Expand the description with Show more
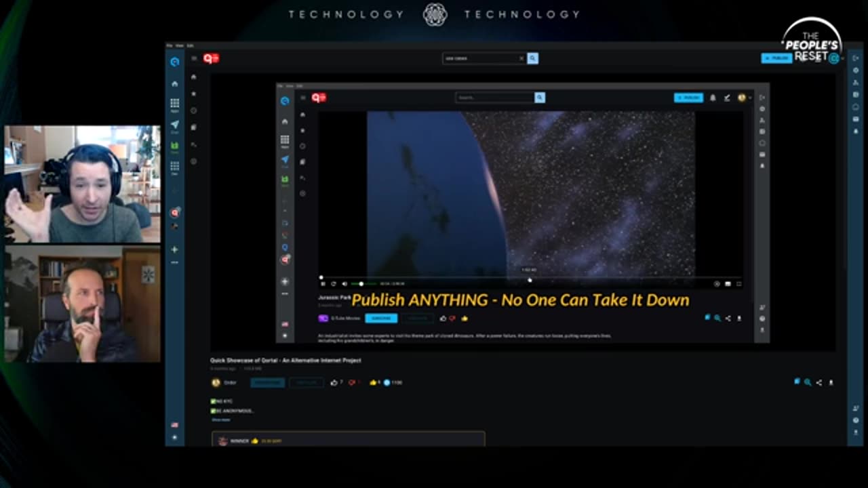Viewport: 868px width, 488px height. click(220, 420)
